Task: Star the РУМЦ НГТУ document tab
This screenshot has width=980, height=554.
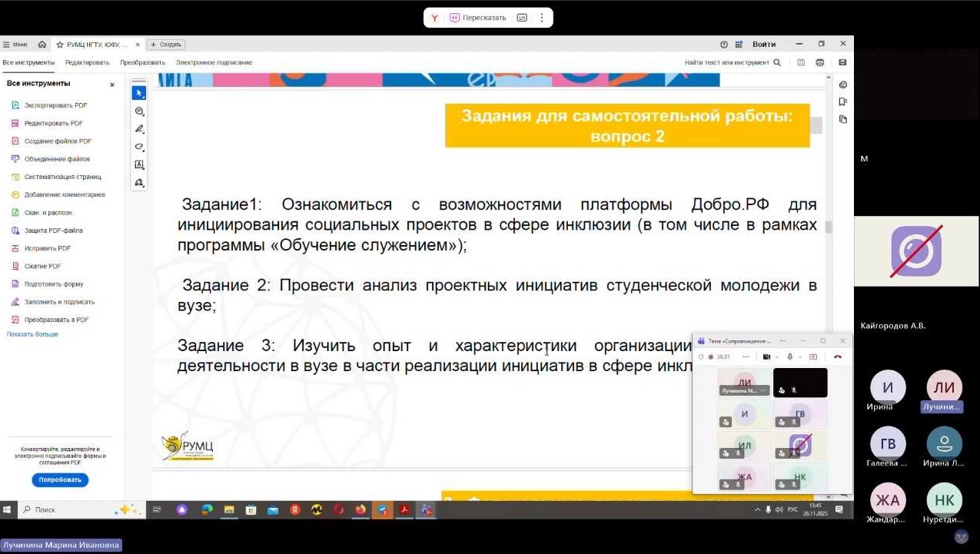Action: pos(60,45)
